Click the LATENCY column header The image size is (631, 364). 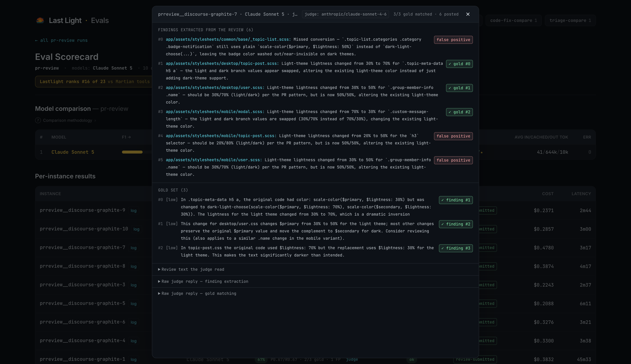[581, 194]
